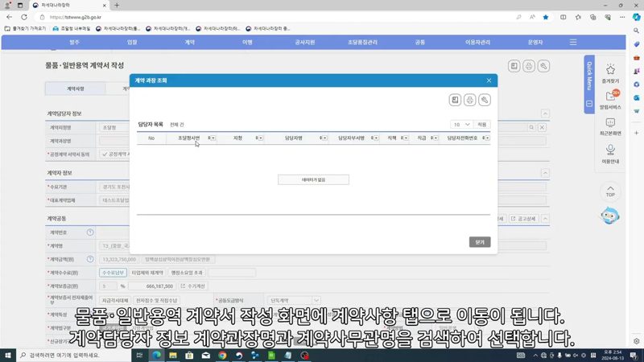Click the Windows taskbar search box

pos(74,356)
